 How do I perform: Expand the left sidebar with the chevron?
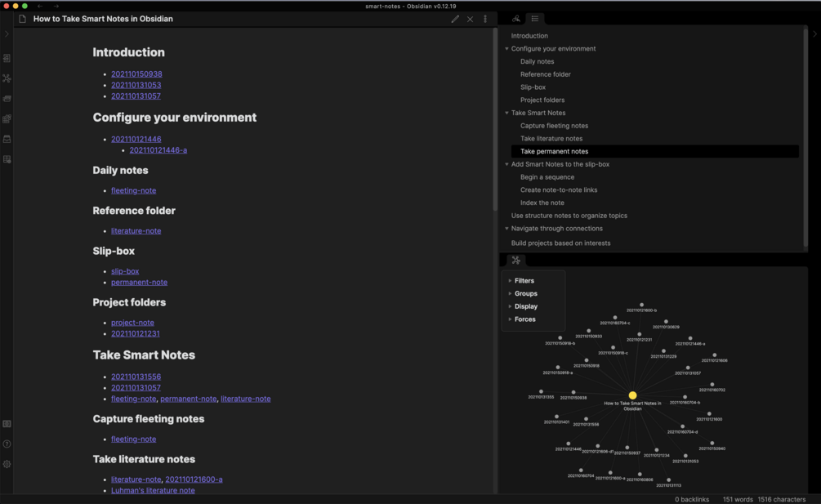click(7, 34)
